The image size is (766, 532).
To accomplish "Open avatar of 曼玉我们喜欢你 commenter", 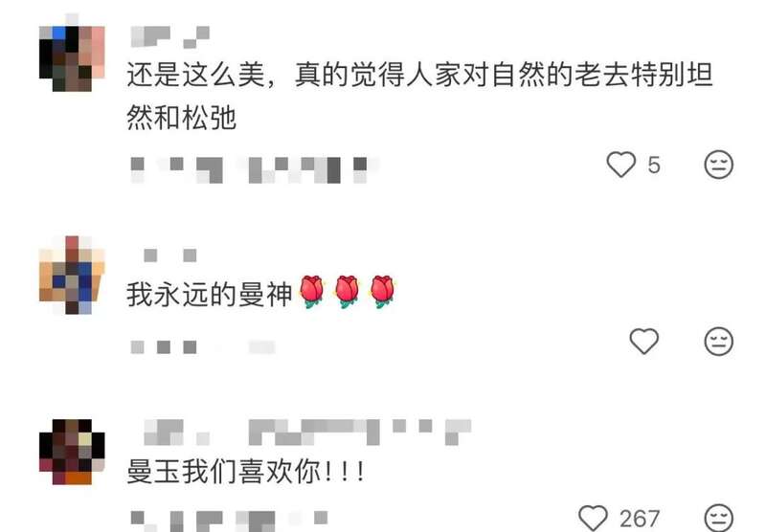I will (72, 452).
